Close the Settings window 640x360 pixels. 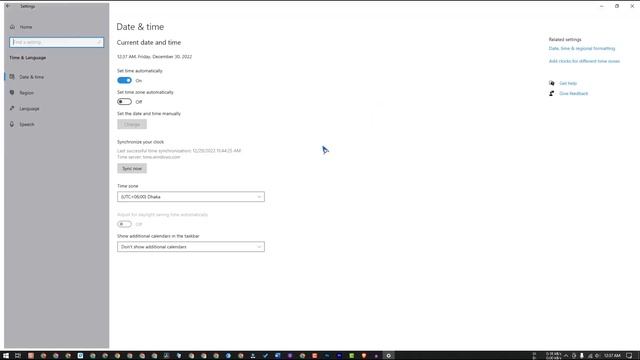632,6
